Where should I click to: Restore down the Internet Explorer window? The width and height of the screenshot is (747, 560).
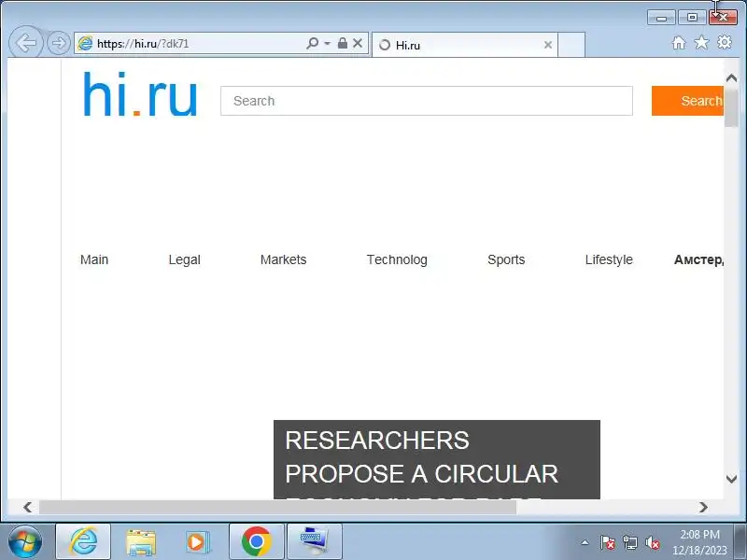tap(692, 18)
